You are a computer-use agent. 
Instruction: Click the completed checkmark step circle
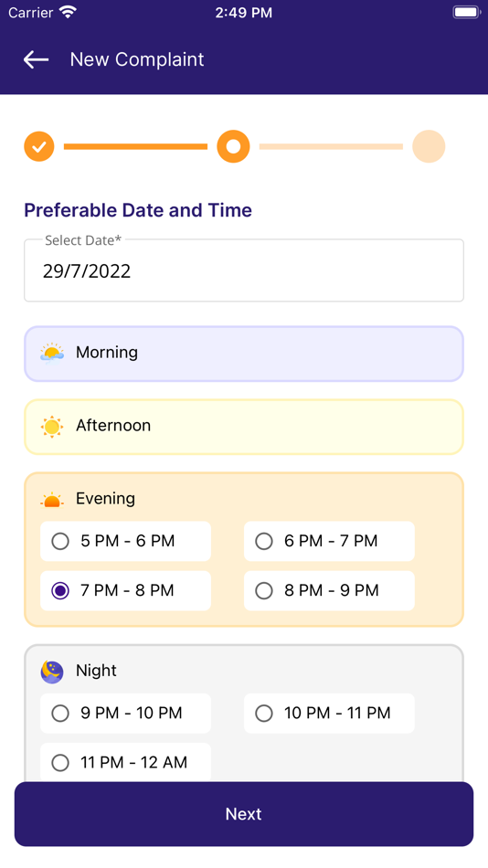39,147
